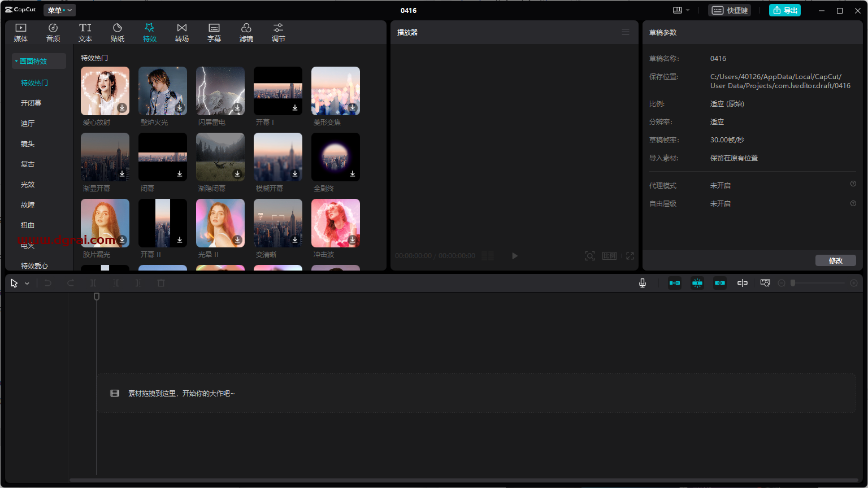868x488 pixels.
Task: Show help for 自由层级
Action: pyautogui.click(x=853, y=203)
